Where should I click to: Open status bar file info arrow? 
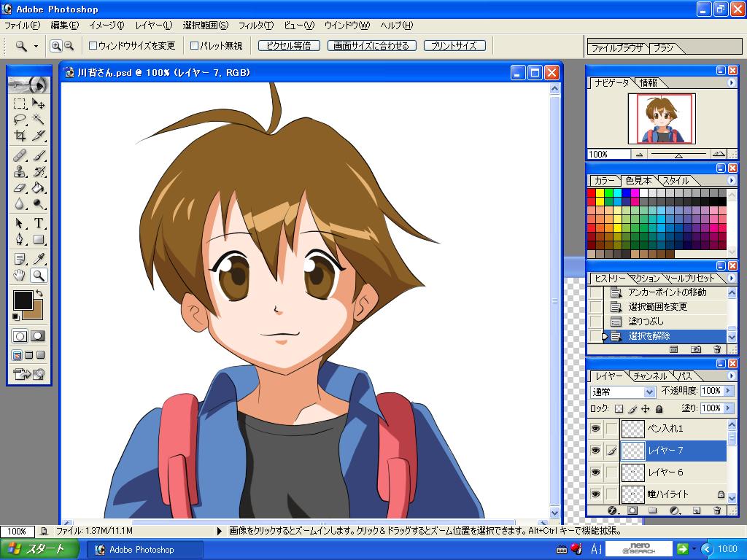[x=219, y=531]
